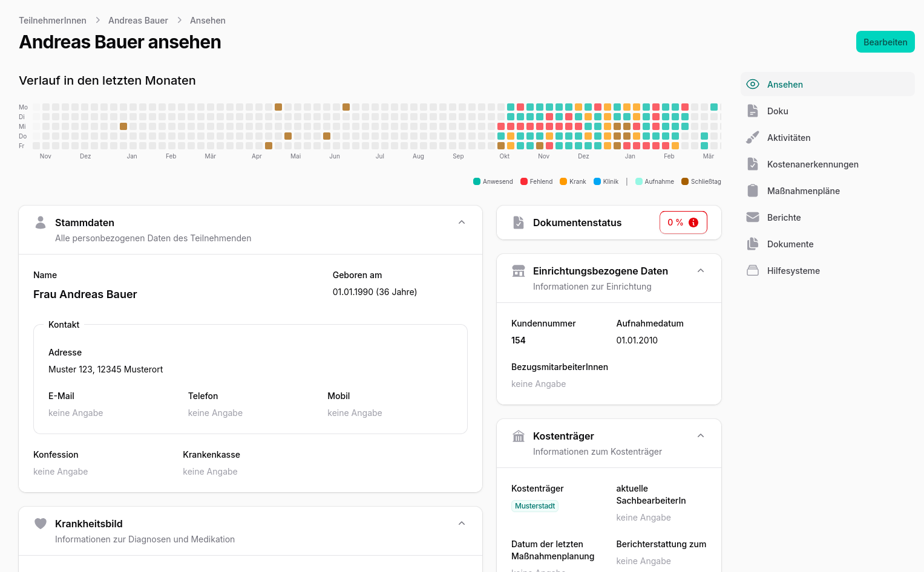This screenshot has width=924, height=572.
Task: Collapse the Einrichtungsbezogene Daten card
Action: coord(701,270)
